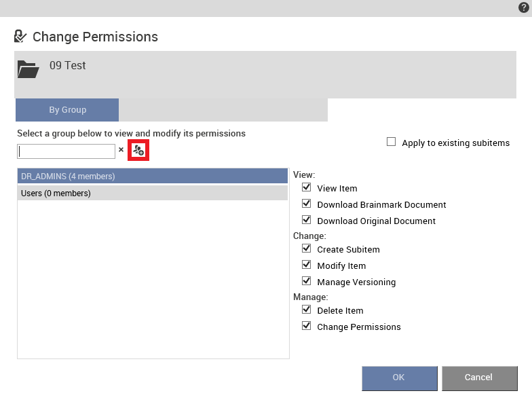The image size is (532, 406).
Task: Toggle Change Permissions checkbox
Action: [307, 326]
